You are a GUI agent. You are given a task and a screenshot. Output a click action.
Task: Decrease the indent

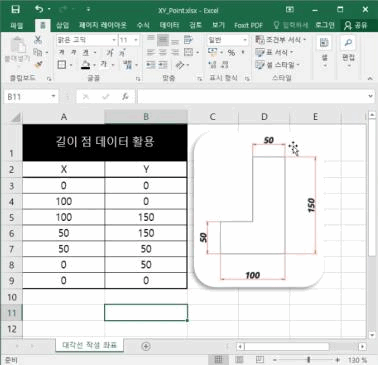151,64
